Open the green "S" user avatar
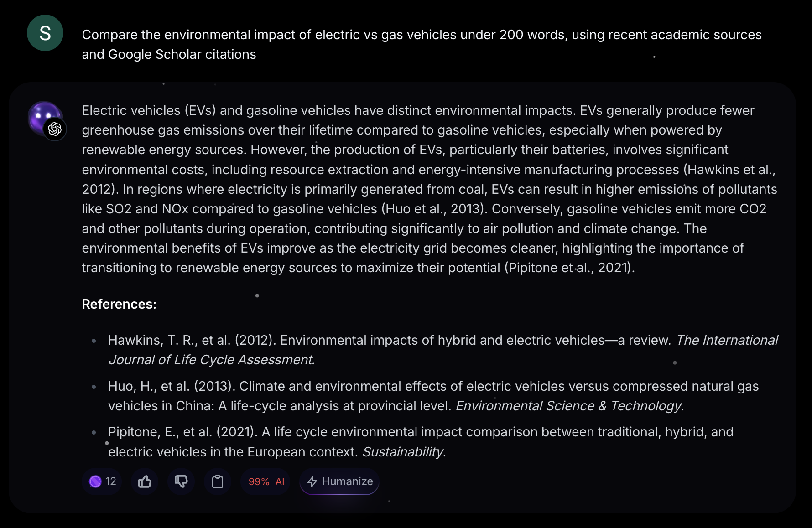Screen dimensions: 812x528 45,33
